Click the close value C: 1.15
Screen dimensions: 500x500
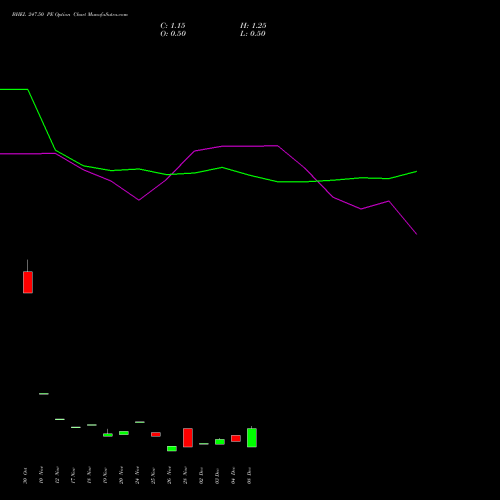click(x=173, y=26)
